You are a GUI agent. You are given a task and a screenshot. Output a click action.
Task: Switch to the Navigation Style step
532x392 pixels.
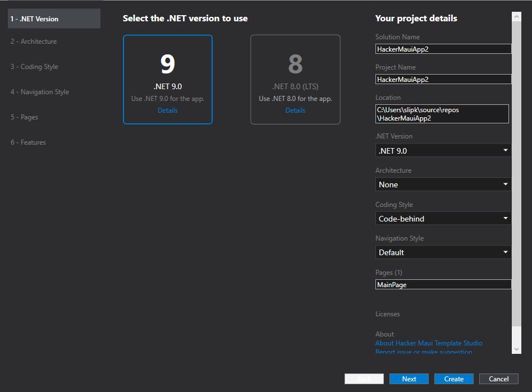[x=40, y=92]
